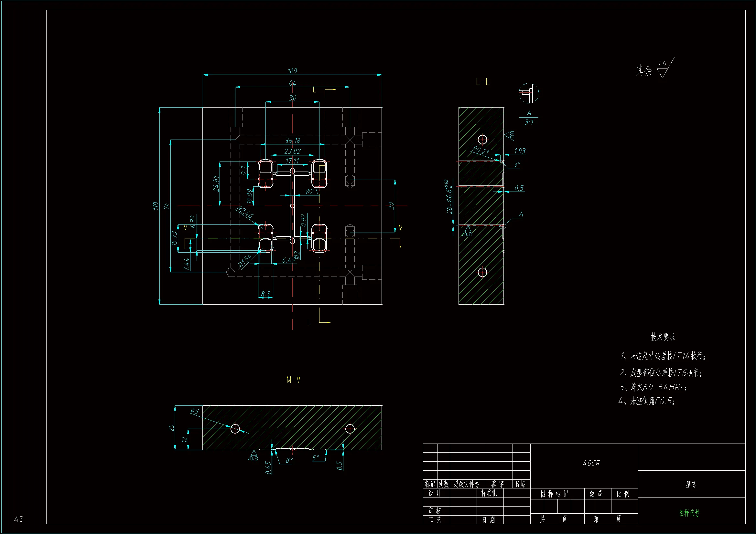Click the 100 overall width dimension text
This screenshot has width=756, height=534.
(x=292, y=71)
